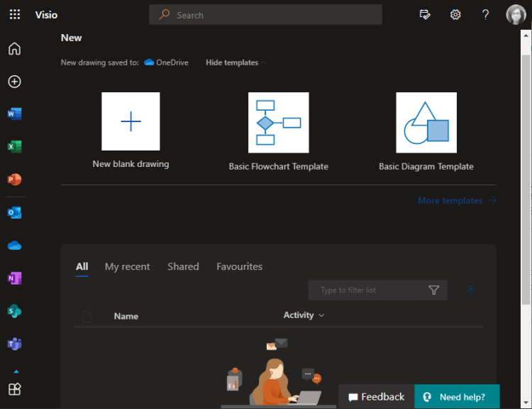Collapse with Hide templates
532x409 pixels.
coord(235,62)
